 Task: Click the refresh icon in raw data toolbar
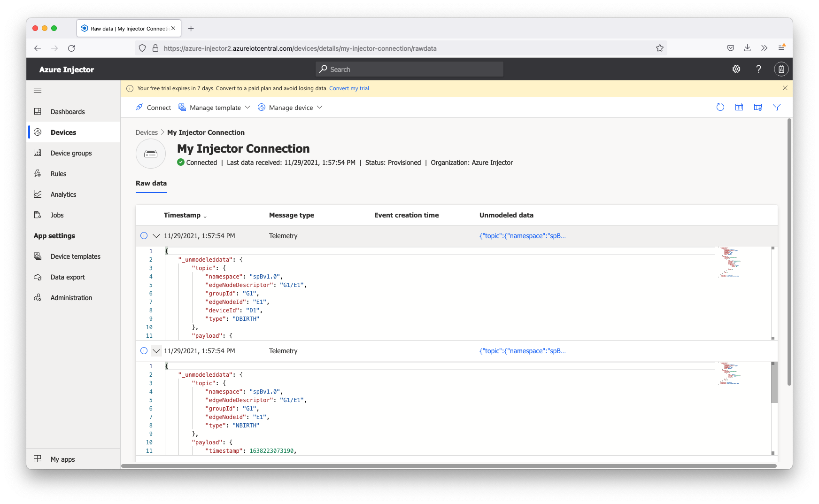pos(720,108)
